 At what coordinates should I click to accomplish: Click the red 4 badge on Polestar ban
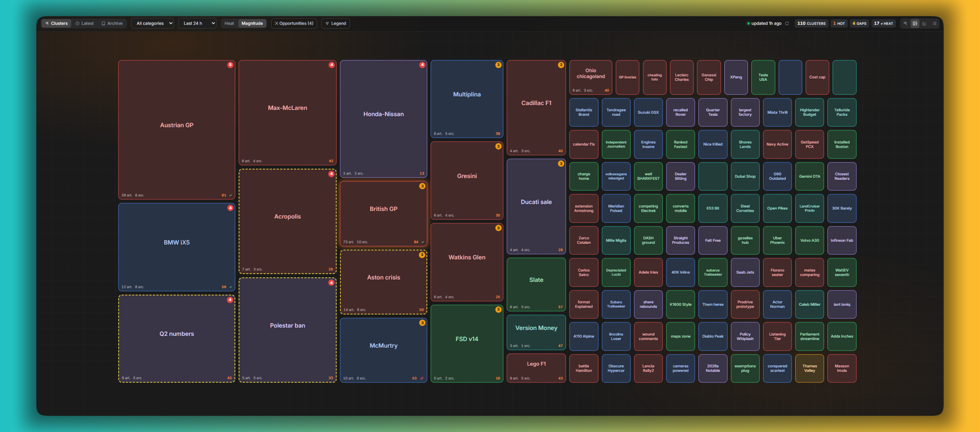point(332,282)
